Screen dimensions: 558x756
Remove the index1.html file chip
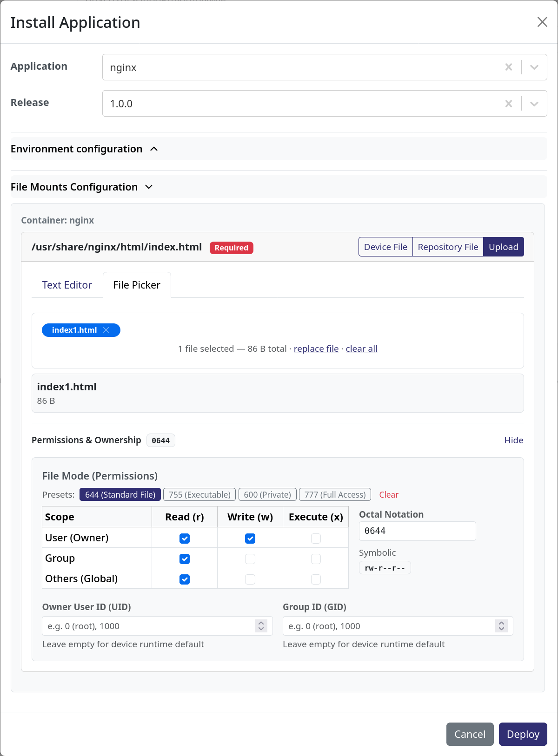(x=106, y=330)
